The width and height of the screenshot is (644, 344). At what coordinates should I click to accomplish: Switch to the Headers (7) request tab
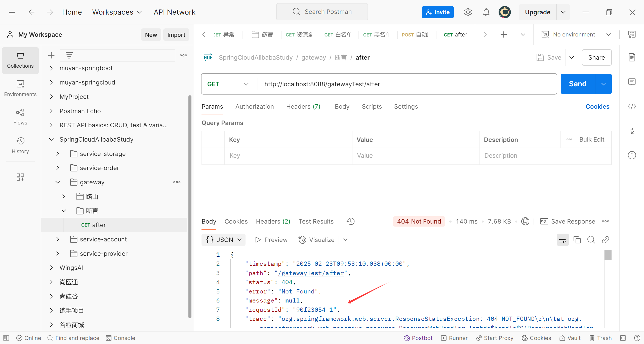[x=303, y=106]
